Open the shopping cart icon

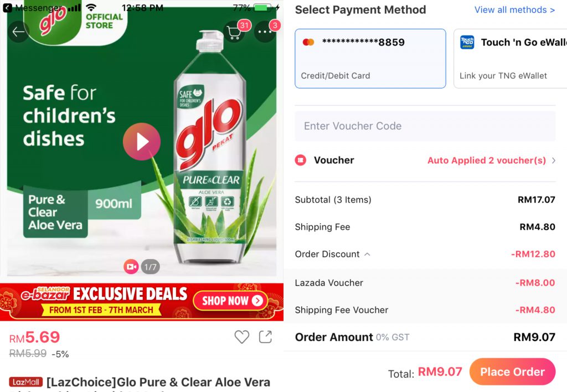click(x=234, y=32)
